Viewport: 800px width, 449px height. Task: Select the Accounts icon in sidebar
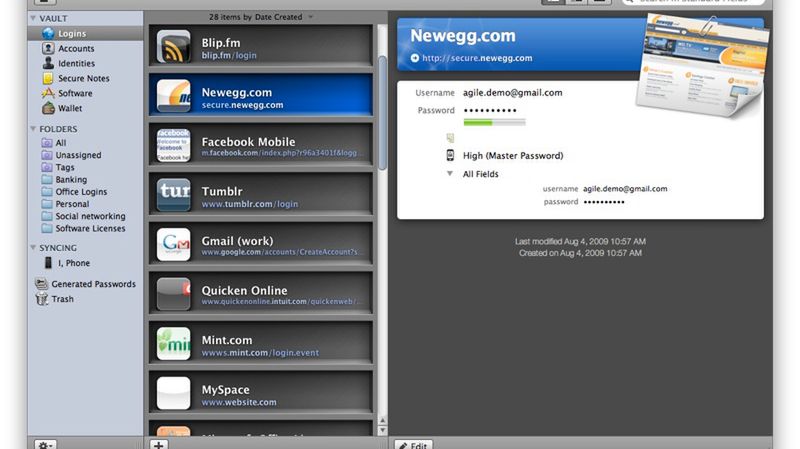pos(48,48)
